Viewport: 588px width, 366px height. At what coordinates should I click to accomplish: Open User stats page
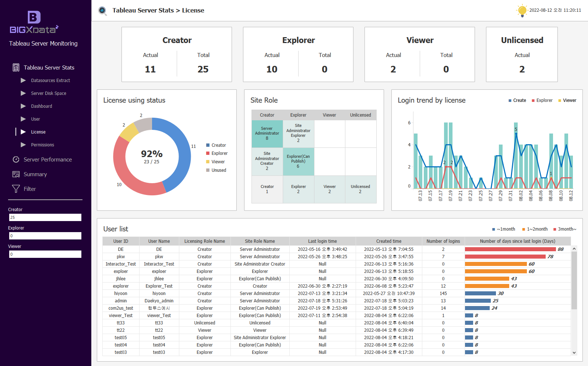point(35,119)
